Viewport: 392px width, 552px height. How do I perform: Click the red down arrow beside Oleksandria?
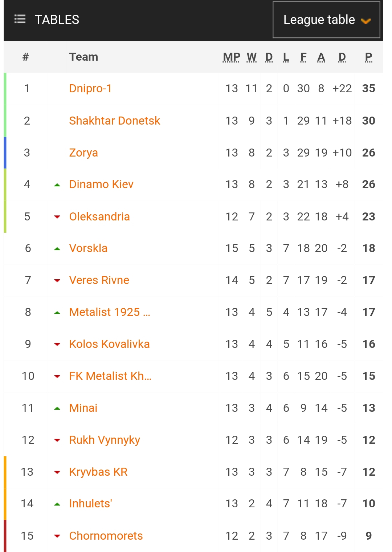57,217
